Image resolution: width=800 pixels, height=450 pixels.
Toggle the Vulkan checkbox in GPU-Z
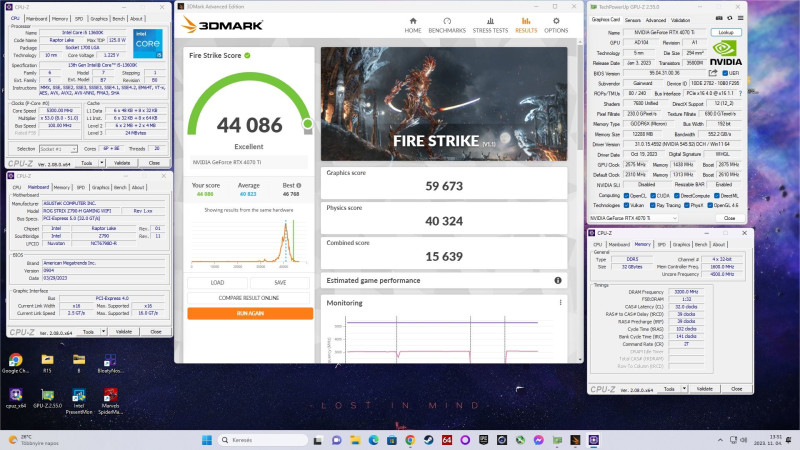626,205
